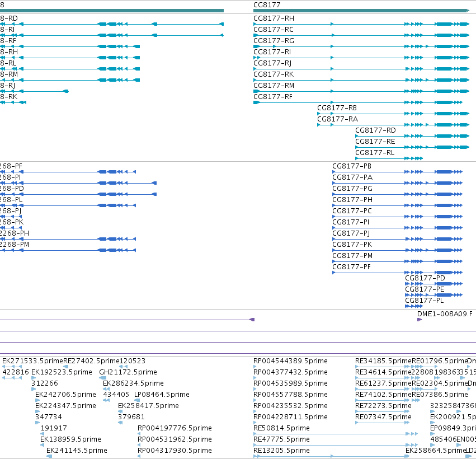Open the CG8177-PG protein label
476x459 pixels.
(x=352, y=189)
